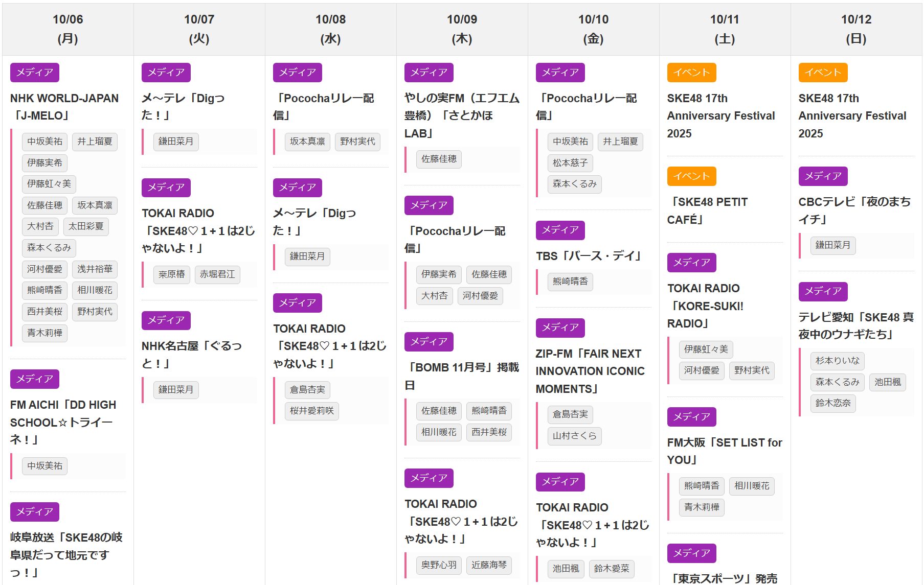Click the 山村さくら member tag
The image size is (924, 585).
(x=574, y=436)
